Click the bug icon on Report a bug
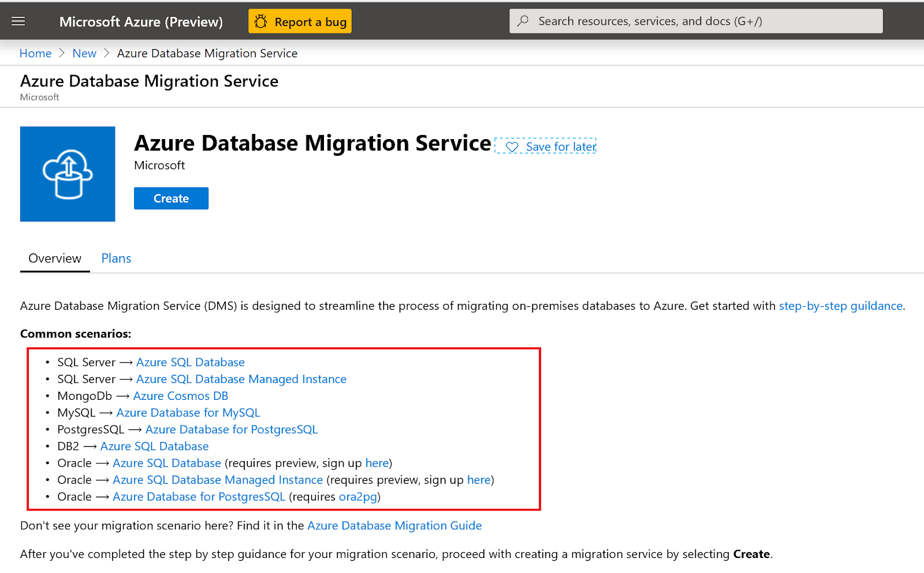 (x=261, y=20)
